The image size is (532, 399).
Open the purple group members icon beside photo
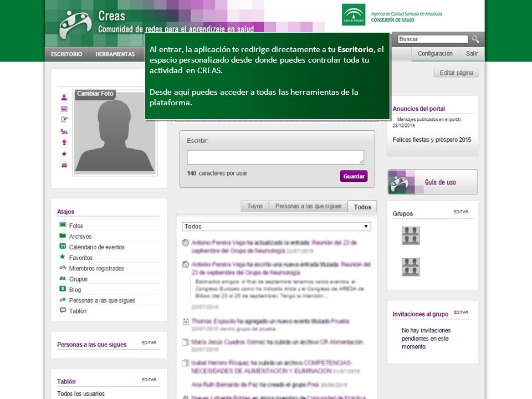coord(64,131)
